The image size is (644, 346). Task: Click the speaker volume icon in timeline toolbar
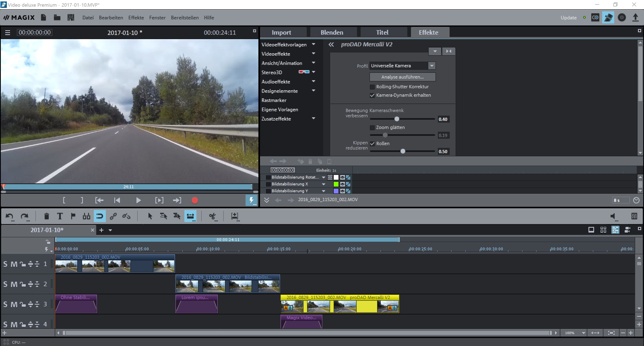pos(613,216)
